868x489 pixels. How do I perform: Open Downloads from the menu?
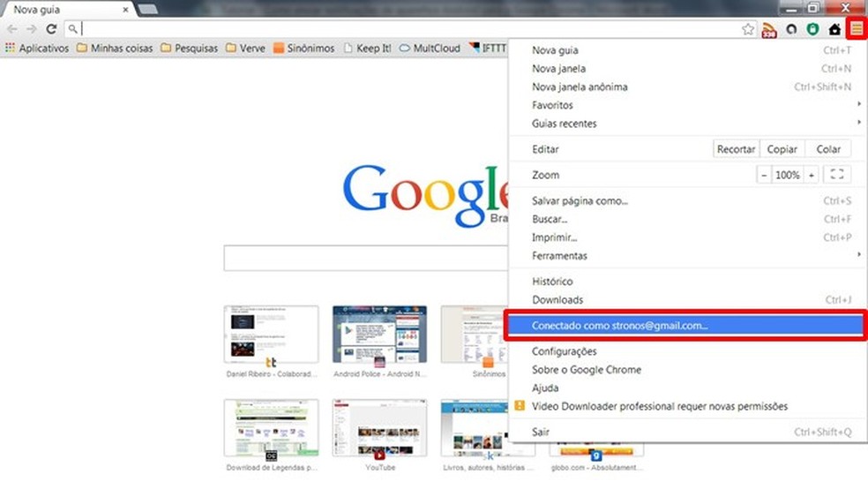point(687,299)
